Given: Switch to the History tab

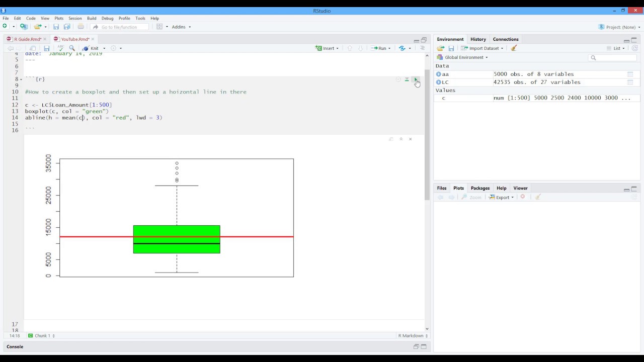Looking at the screenshot, I should click(x=478, y=39).
